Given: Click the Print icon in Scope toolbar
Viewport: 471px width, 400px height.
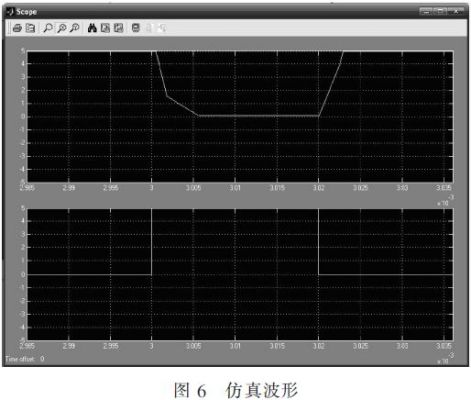Looking at the screenshot, I should coord(17,28).
